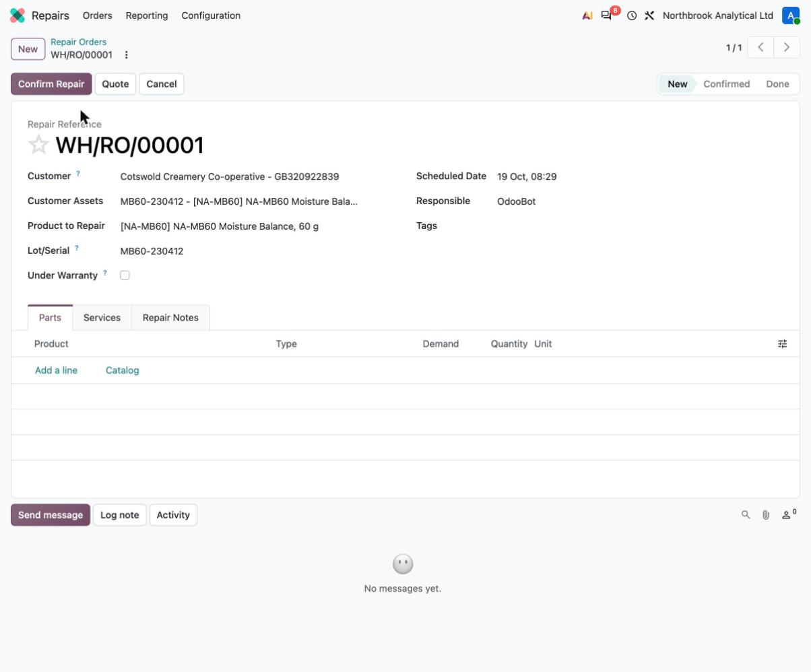
Task: Open the Orders menu
Action: [98, 15]
